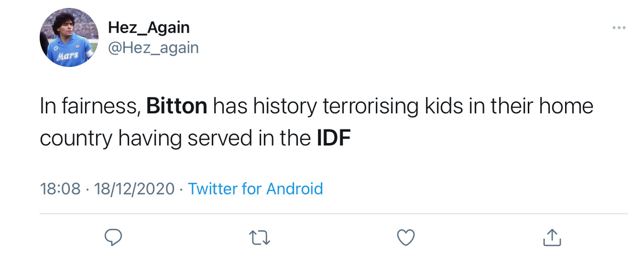Open the share tweet icon
Image resolution: width=644 pixels, height=255 pixels.
(551, 237)
